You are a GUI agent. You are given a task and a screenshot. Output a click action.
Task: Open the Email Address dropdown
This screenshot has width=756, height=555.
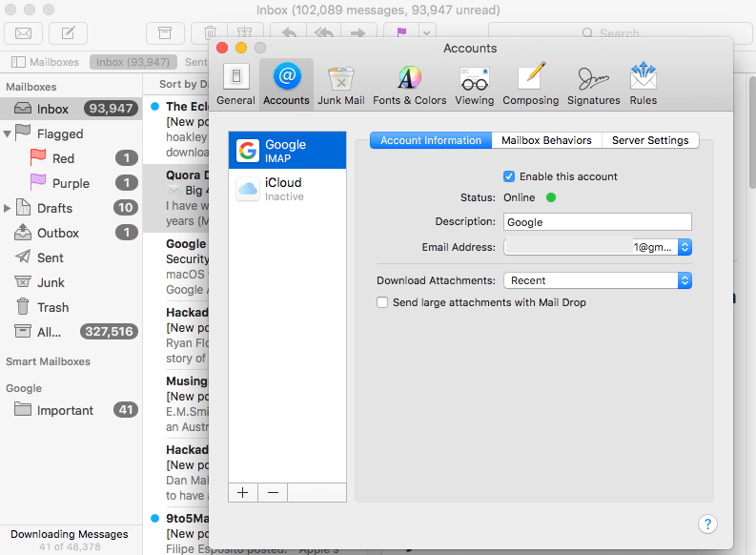point(684,247)
